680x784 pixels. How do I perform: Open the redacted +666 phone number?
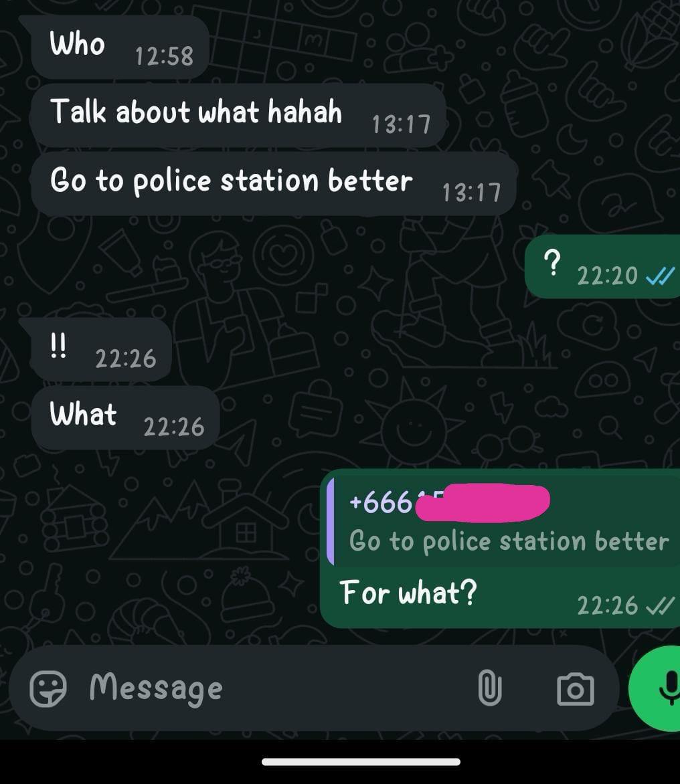[449, 502]
